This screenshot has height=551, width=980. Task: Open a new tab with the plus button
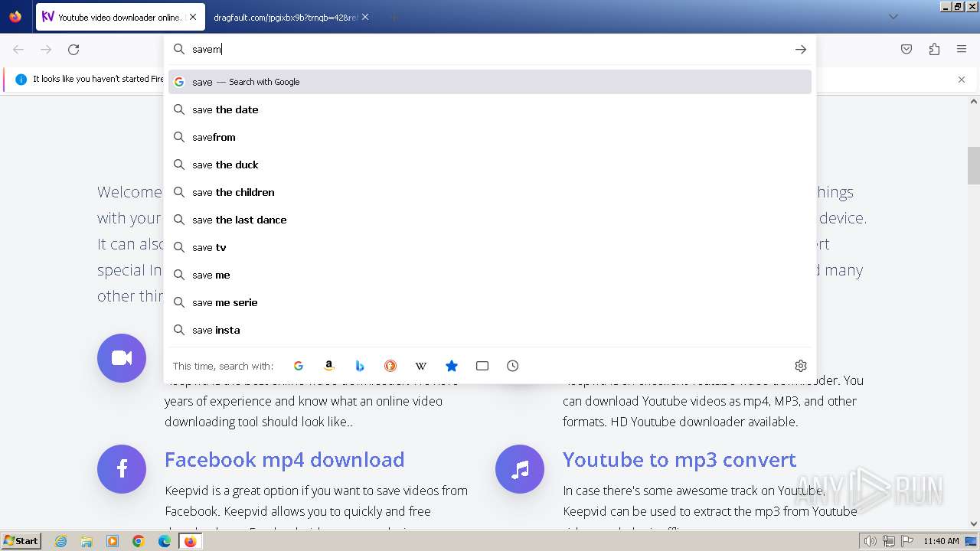394,17
